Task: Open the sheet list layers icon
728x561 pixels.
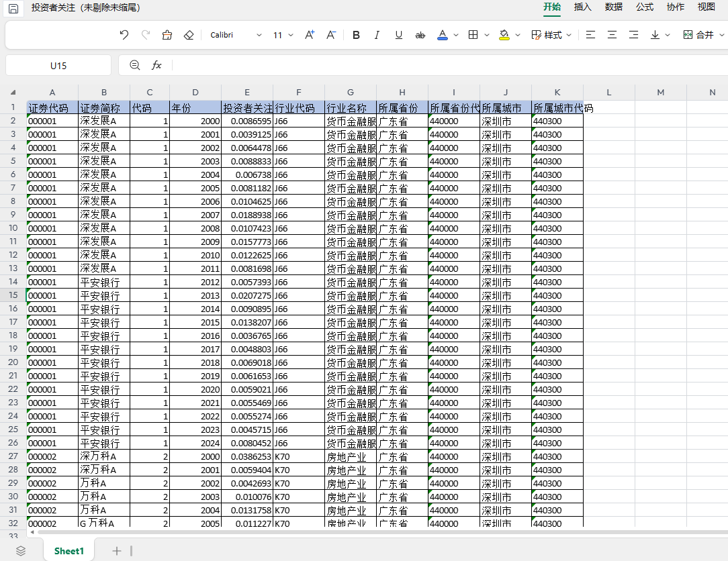Action: pos(21,551)
